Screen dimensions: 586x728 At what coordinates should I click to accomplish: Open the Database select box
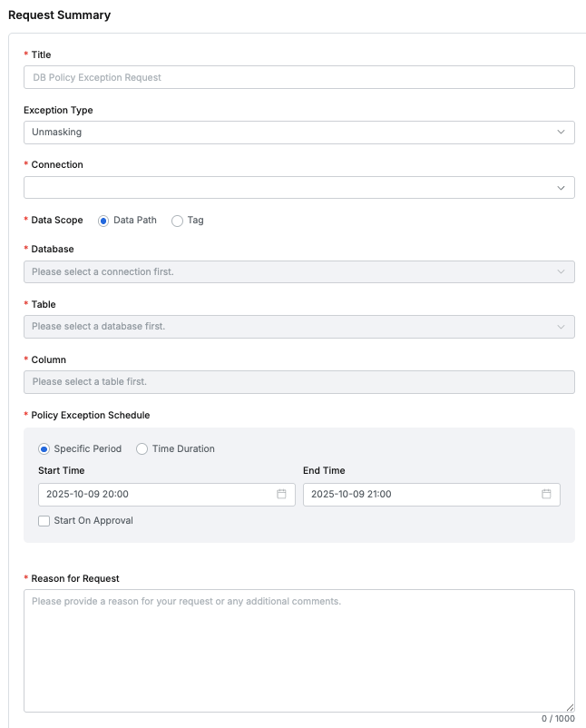click(x=290, y=271)
